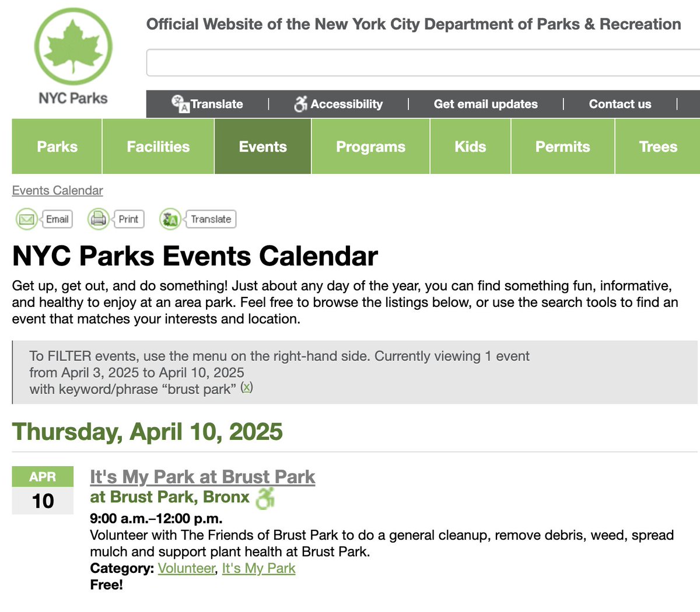Follow the Events Calendar breadcrumb link
The width and height of the screenshot is (700, 612).
pyautogui.click(x=57, y=191)
